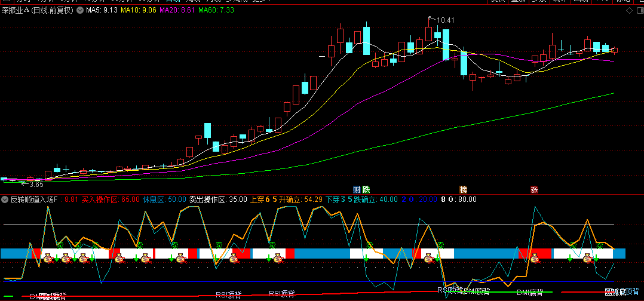Click the 3.65 low price label
Screen dimensions: 644x301
click(36, 185)
